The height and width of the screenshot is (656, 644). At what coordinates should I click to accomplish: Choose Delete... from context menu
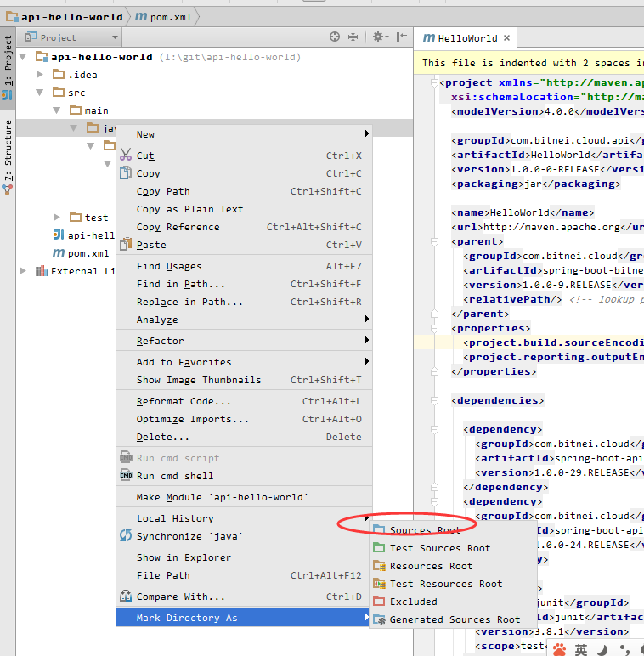tap(244, 437)
